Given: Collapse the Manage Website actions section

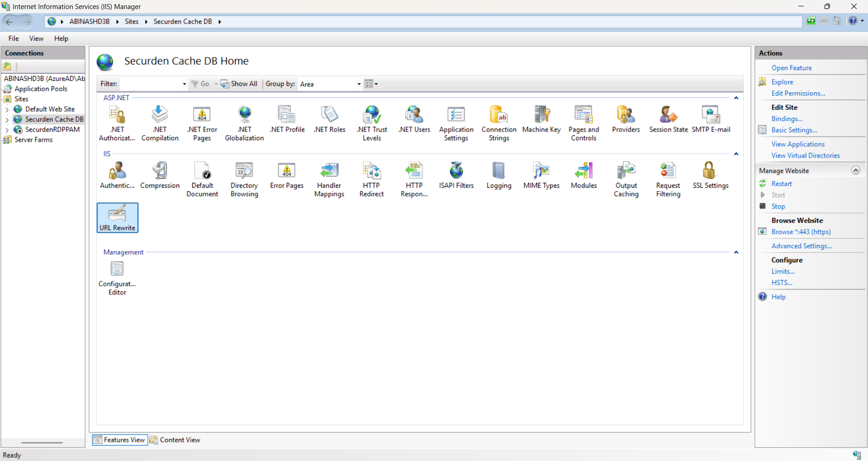Looking at the screenshot, I should coord(855,170).
